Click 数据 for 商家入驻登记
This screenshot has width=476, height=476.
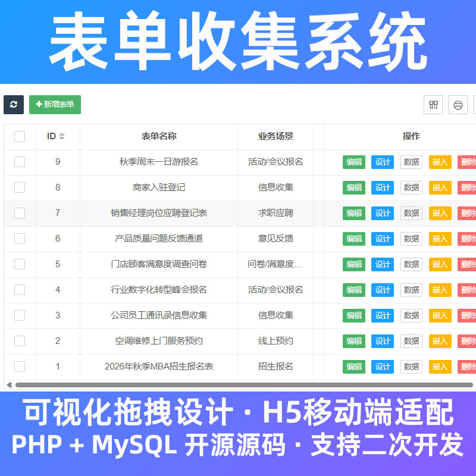411,187
